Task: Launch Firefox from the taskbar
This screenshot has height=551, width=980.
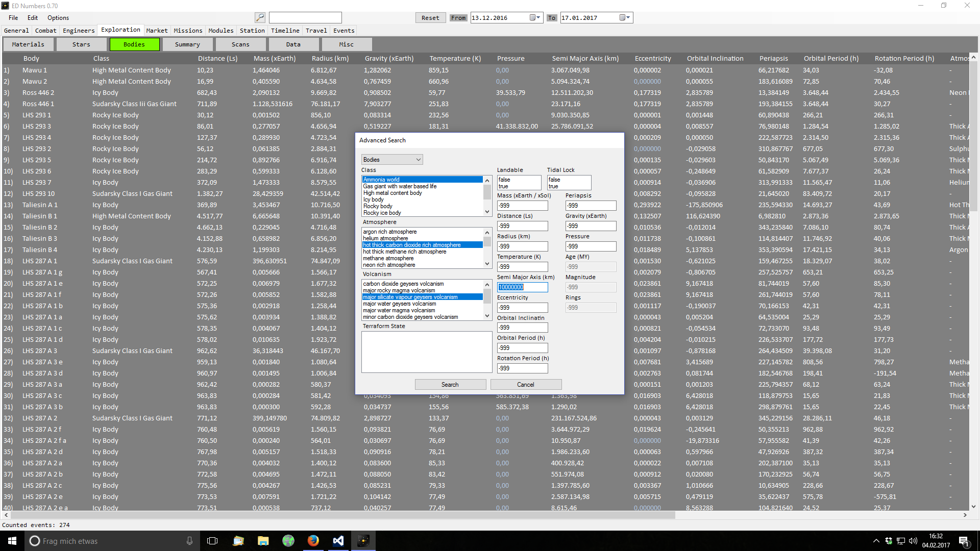Action: (x=313, y=541)
